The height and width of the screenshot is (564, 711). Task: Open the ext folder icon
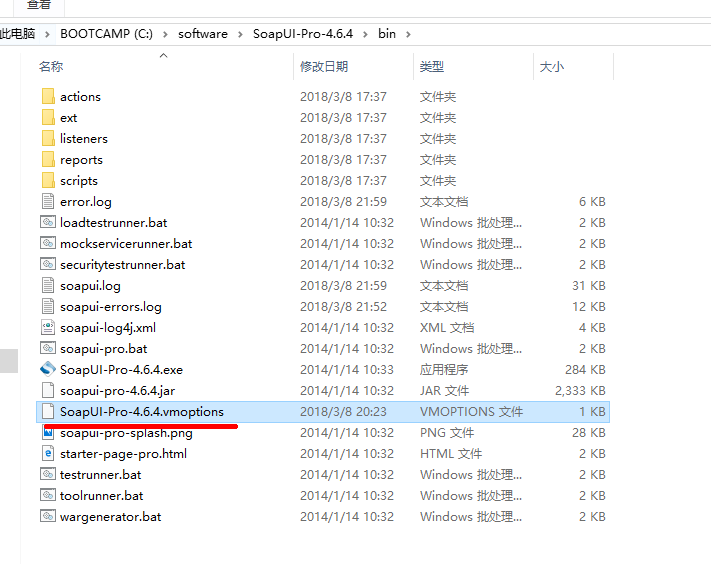[48, 117]
